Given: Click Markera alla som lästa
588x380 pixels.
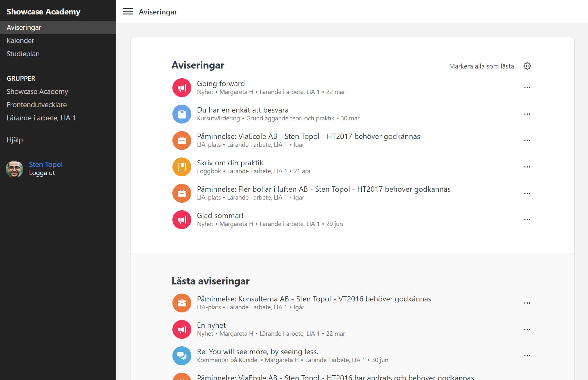Looking at the screenshot, I should (x=481, y=66).
